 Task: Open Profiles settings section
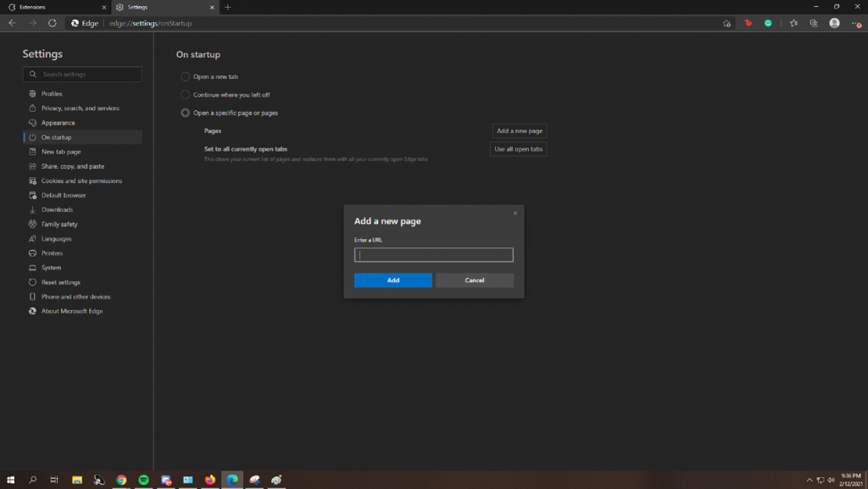pyautogui.click(x=82, y=93)
